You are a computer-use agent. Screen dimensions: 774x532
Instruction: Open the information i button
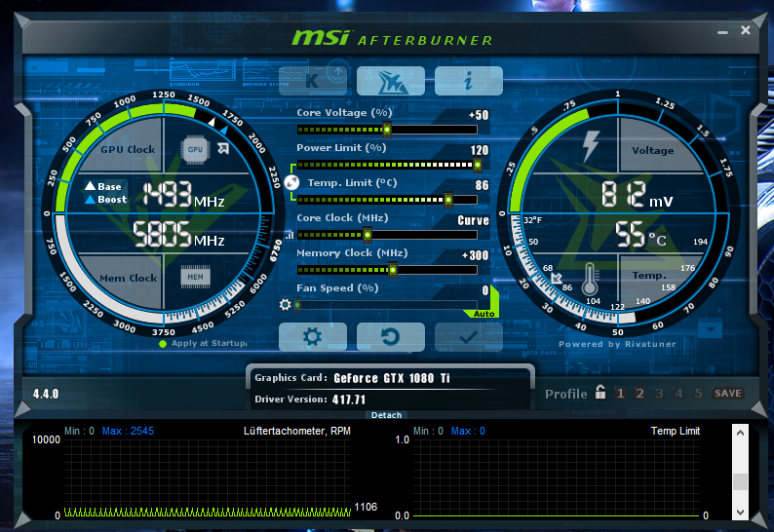(x=469, y=81)
